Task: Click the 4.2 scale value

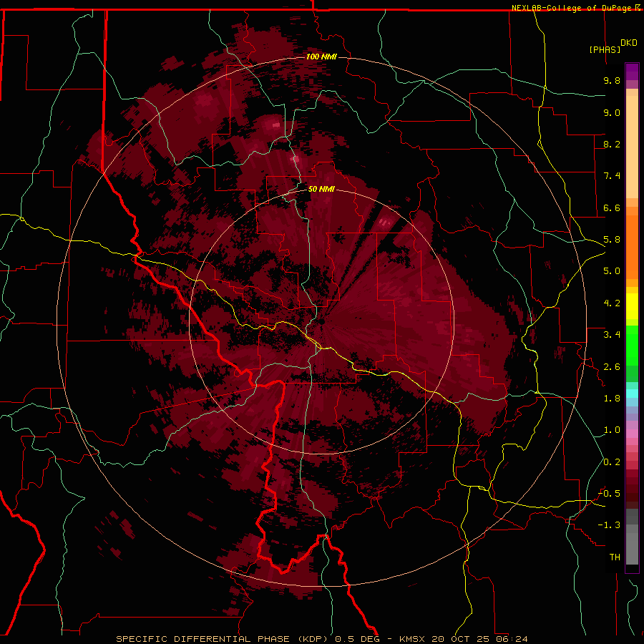Action: coord(612,303)
